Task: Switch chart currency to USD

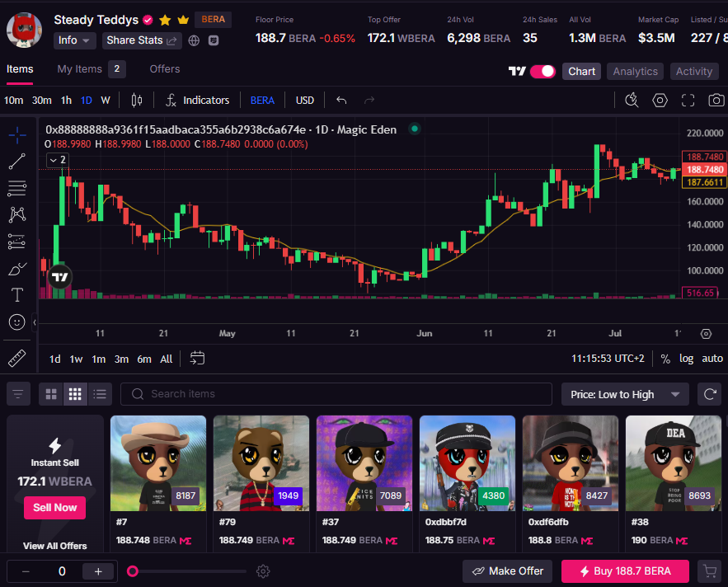Action: pyautogui.click(x=305, y=101)
